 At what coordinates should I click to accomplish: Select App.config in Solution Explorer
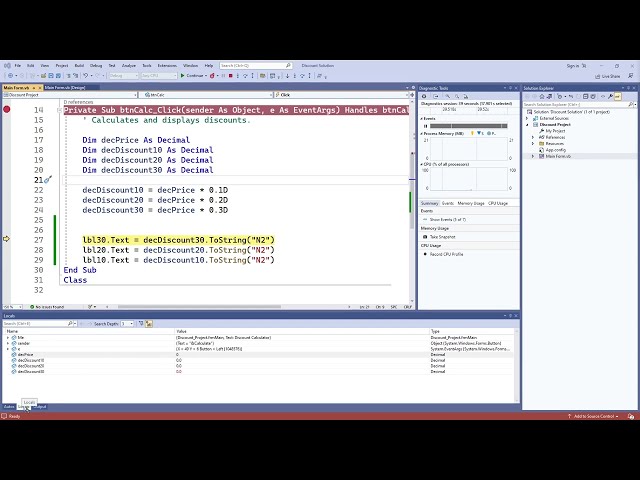pos(556,150)
